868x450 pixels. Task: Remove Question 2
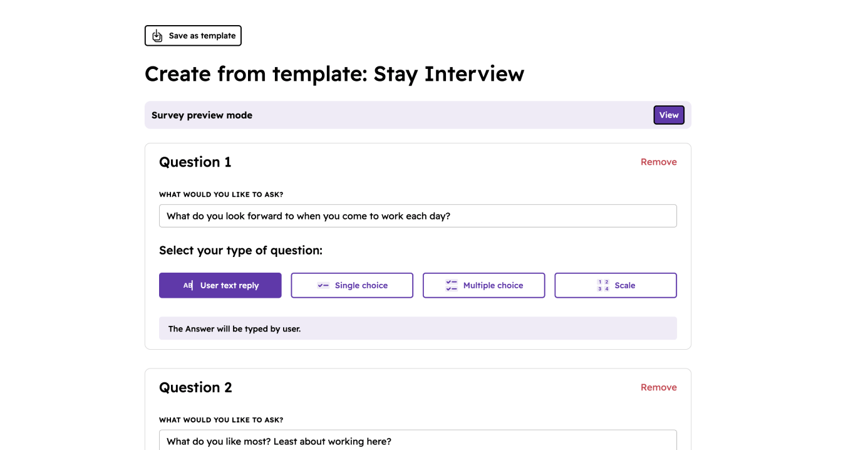pyautogui.click(x=658, y=387)
